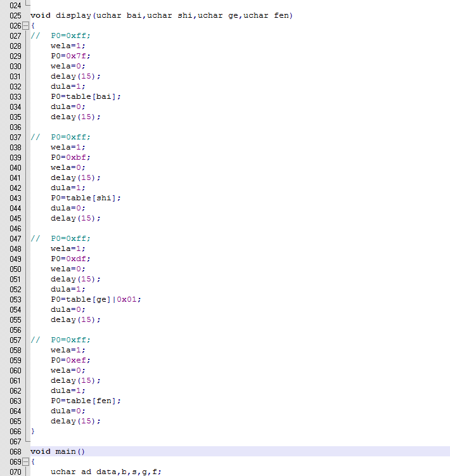Screen dimensions: 450x476
Task: Click the P0=0xdf; statement on line 049
Action: 70,259
